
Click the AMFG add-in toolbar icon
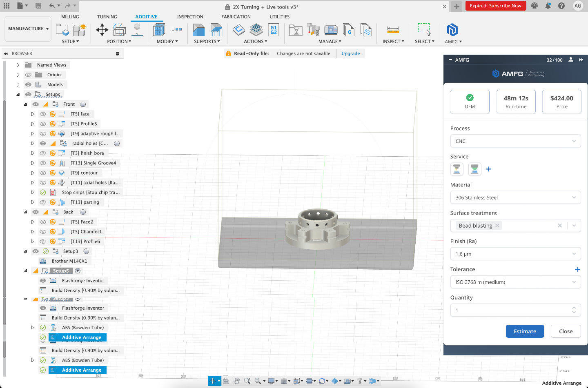pyautogui.click(x=452, y=30)
